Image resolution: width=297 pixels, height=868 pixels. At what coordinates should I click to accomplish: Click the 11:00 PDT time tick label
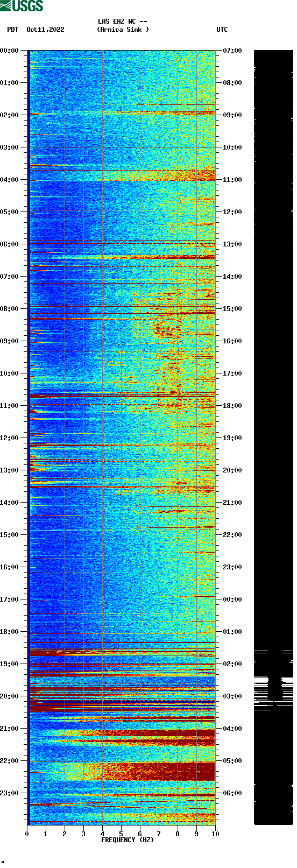coord(10,406)
